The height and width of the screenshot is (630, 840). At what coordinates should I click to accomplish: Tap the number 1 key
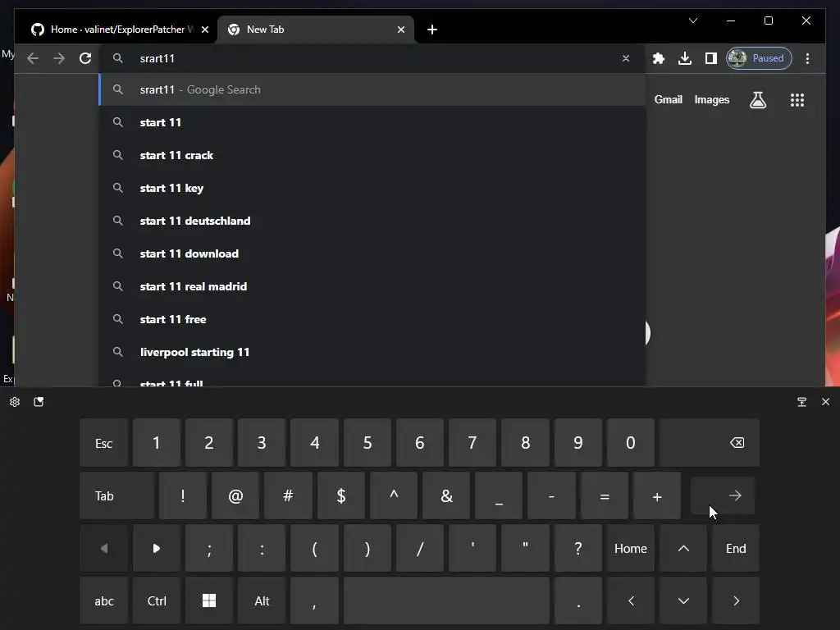tap(156, 443)
